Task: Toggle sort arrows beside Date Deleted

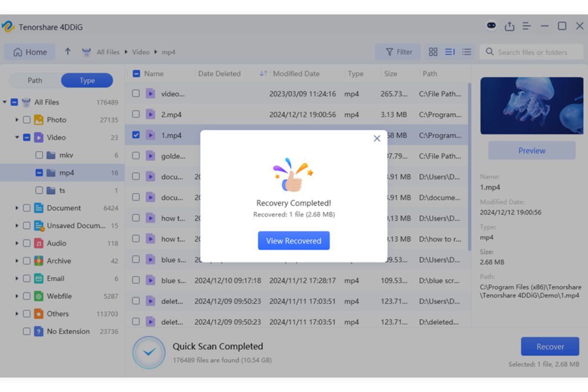Action: [263, 73]
